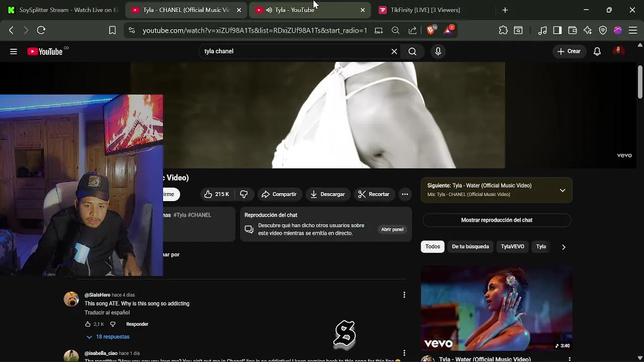Reply to @SiaIsHere with Responder
Image resolution: width=644 pixels, height=362 pixels.
pos(137,324)
